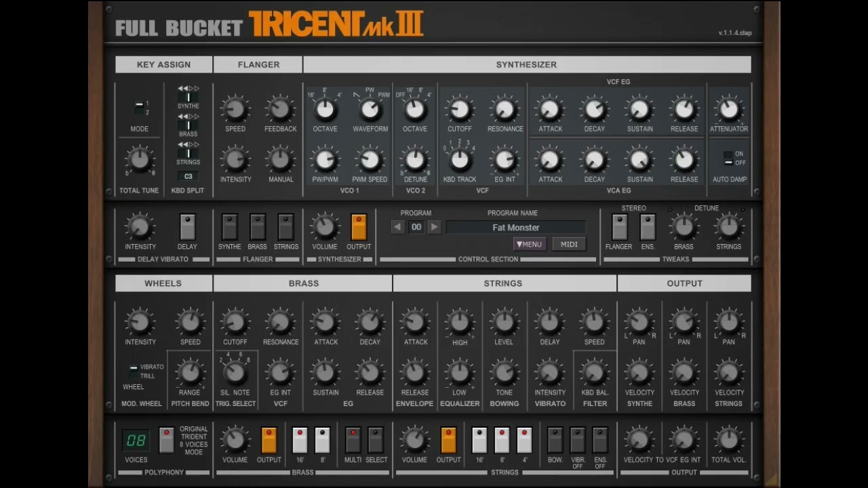
Task: Click the Synthe output PAN knob
Action: pyautogui.click(x=639, y=323)
